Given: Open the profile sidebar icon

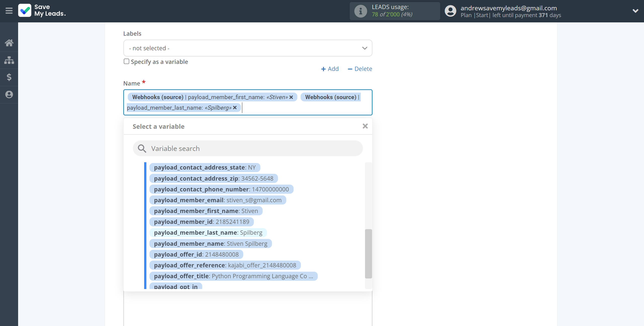Looking at the screenshot, I should pyautogui.click(x=9, y=95).
